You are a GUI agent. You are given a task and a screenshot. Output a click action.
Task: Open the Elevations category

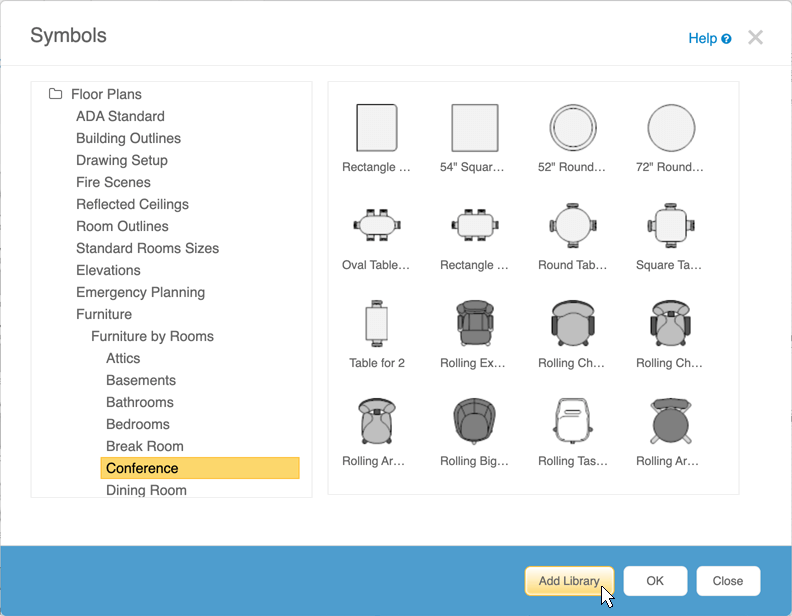coord(108,270)
